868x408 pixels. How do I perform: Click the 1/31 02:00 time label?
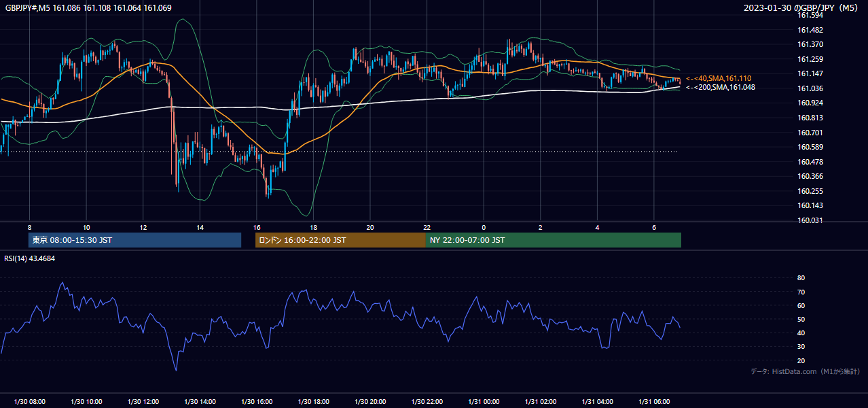(x=540, y=402)
